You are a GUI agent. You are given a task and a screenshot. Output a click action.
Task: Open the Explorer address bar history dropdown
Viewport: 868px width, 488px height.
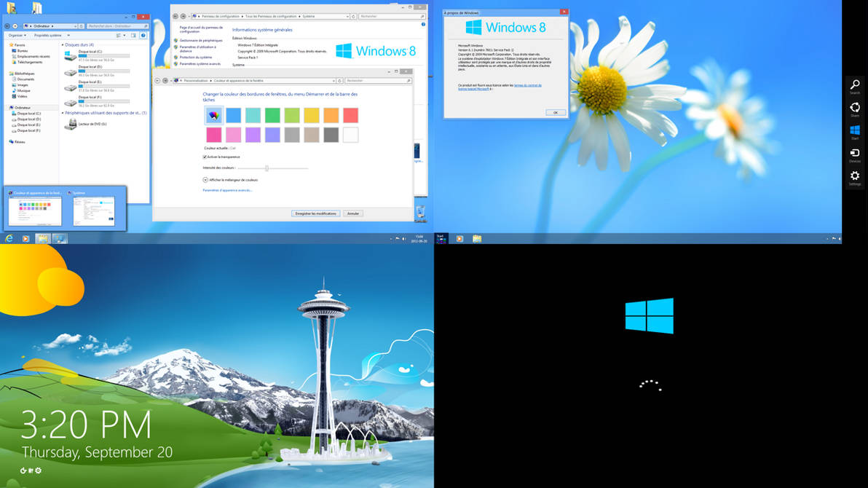click(75, 26)
